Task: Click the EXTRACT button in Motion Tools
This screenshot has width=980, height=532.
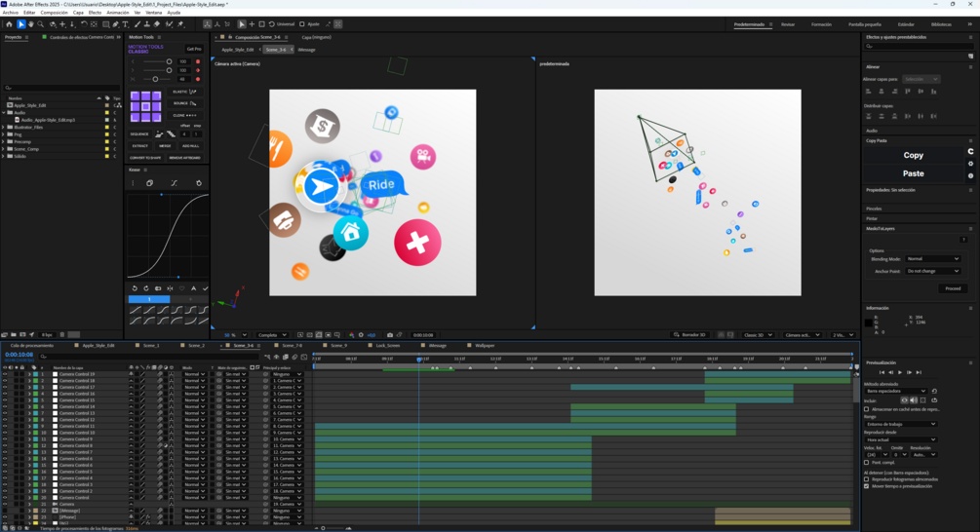Action: point(140,146)
